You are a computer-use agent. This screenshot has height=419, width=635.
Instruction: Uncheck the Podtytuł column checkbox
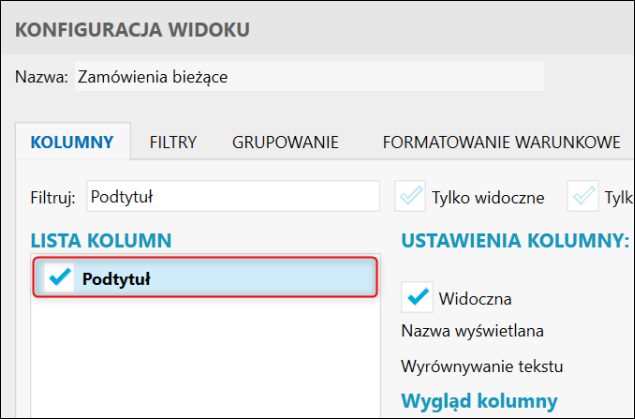point(61,279)
